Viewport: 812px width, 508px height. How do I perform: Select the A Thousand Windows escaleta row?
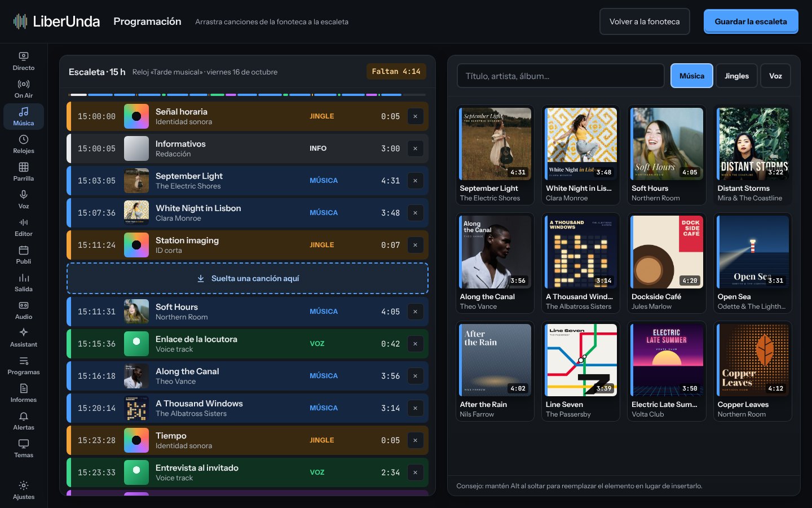pyautogui.click(x=248, y=408)
